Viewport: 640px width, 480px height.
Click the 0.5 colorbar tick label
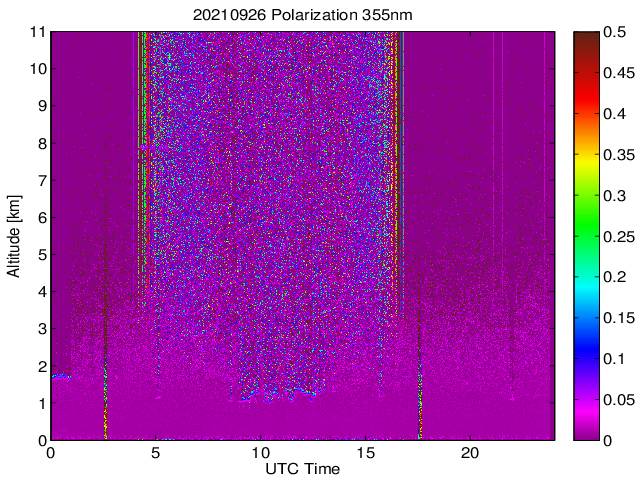[615, 32]
